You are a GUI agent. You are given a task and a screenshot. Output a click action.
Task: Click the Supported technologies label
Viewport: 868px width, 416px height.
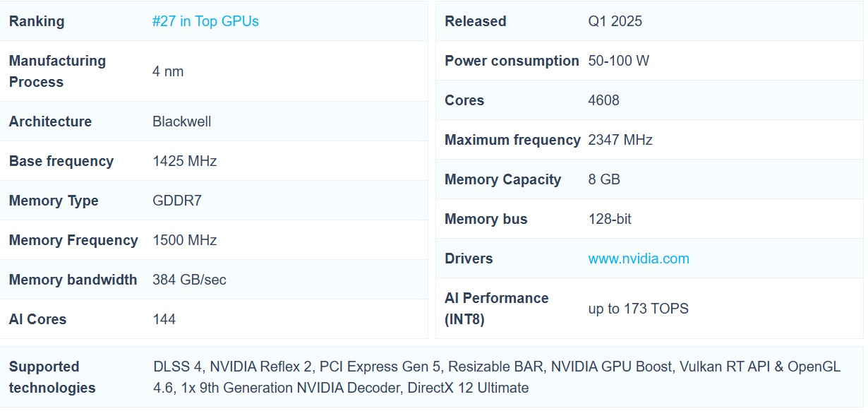[52, 377]
